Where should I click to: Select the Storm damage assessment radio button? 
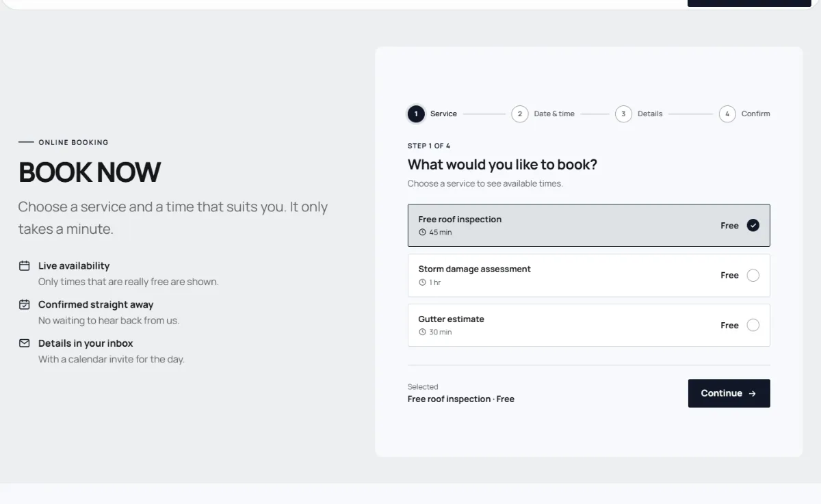pos(753,276)
